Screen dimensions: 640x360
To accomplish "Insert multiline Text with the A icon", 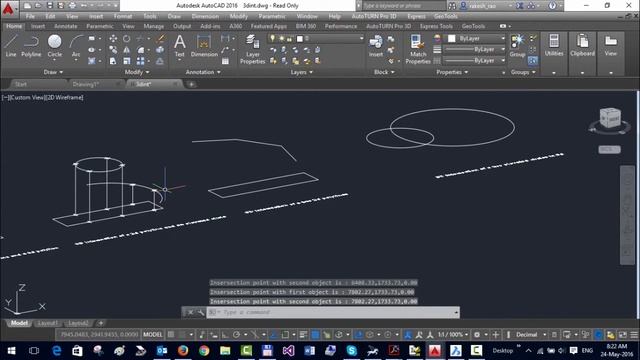I will click(180, 45).
